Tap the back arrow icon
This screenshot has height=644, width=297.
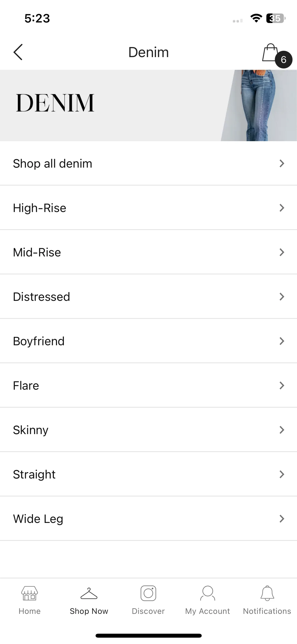tap(18, 52)
